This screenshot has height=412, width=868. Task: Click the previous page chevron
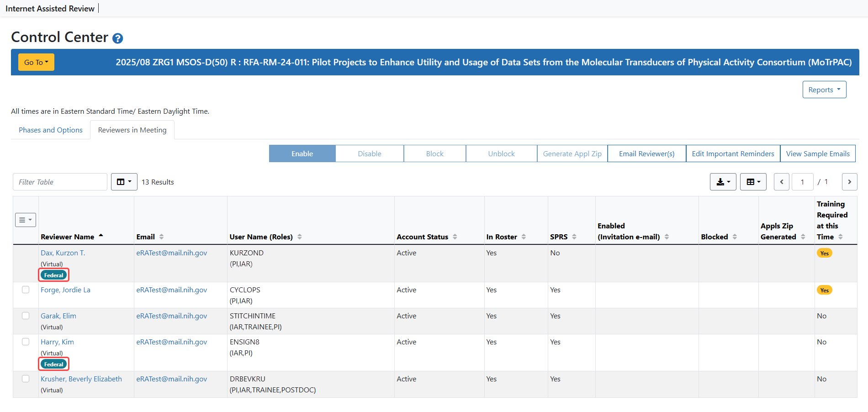tap(781, 182)
